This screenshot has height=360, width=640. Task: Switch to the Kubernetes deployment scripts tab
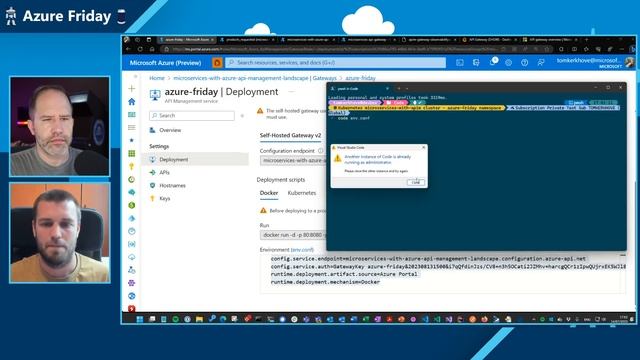click(x=302, y=193)
